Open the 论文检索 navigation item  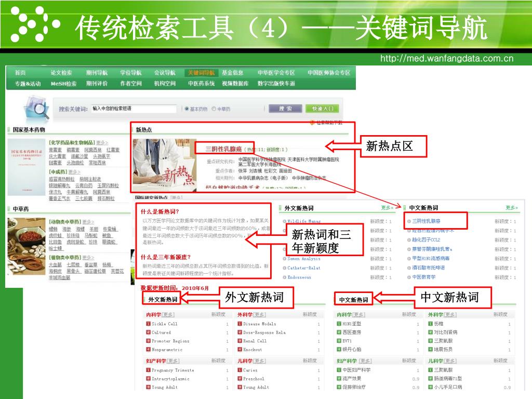point(61,73)
